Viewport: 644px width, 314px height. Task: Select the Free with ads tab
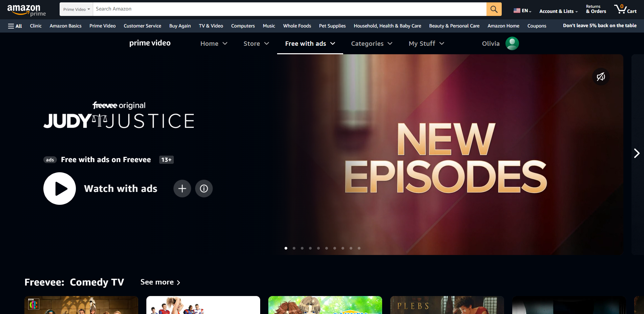coord(310,43)
